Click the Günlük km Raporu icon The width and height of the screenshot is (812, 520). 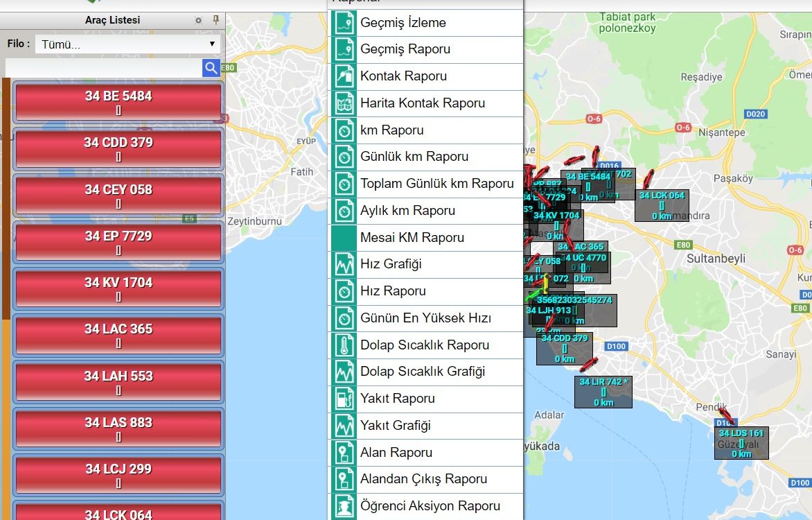[344, 157]
